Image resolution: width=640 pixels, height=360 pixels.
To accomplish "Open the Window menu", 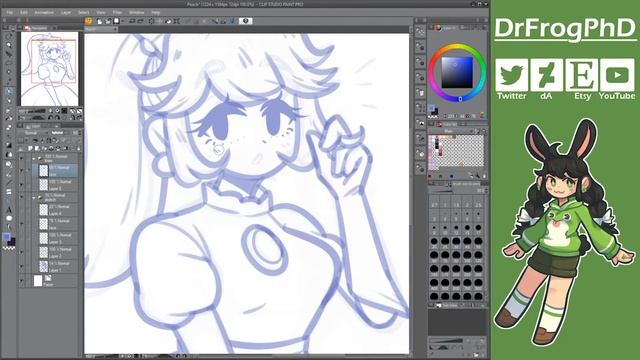I will [x=136, y=13].
